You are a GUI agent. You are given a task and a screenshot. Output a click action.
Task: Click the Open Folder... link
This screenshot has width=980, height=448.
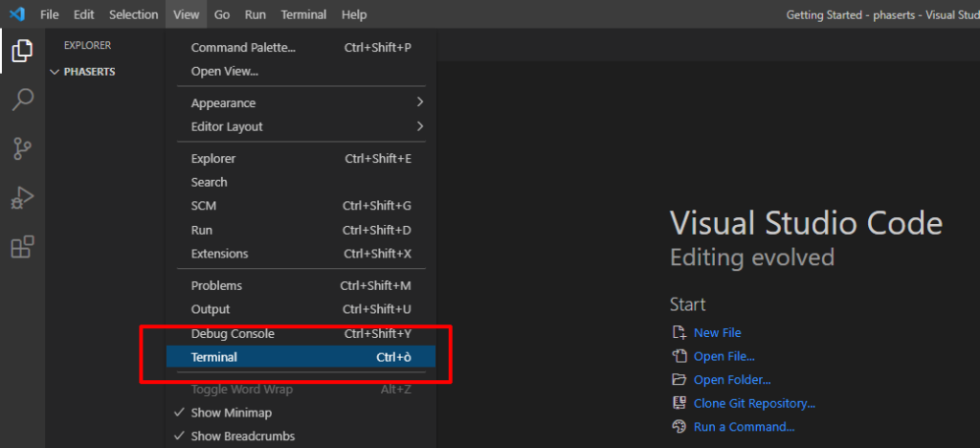point(732,380)
